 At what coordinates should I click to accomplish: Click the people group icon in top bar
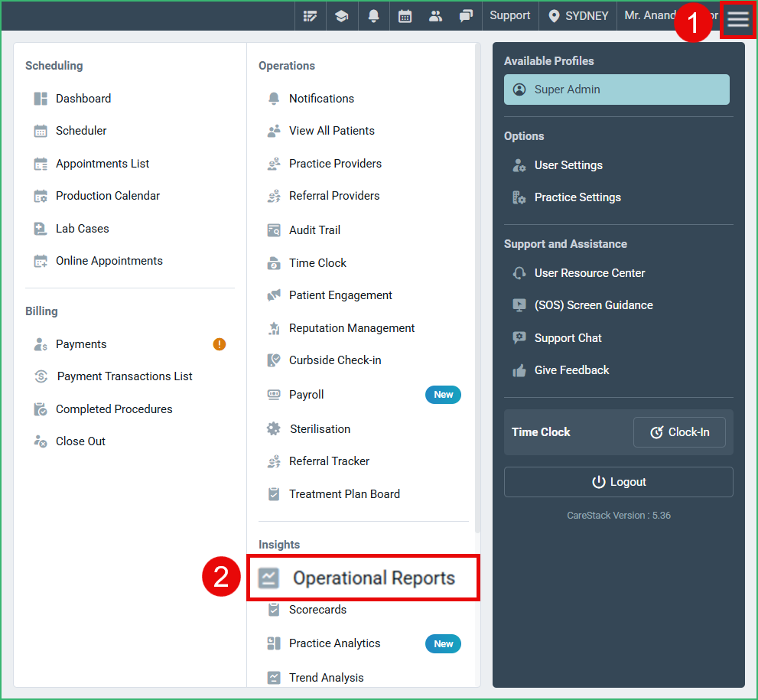435,16
